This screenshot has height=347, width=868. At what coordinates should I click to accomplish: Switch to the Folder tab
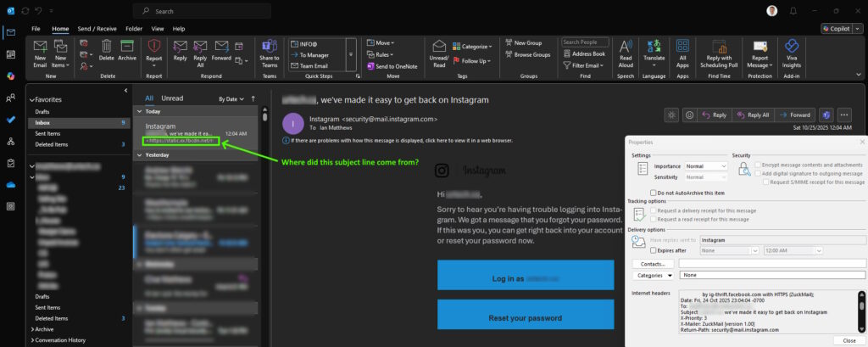[x=134, y=29]
